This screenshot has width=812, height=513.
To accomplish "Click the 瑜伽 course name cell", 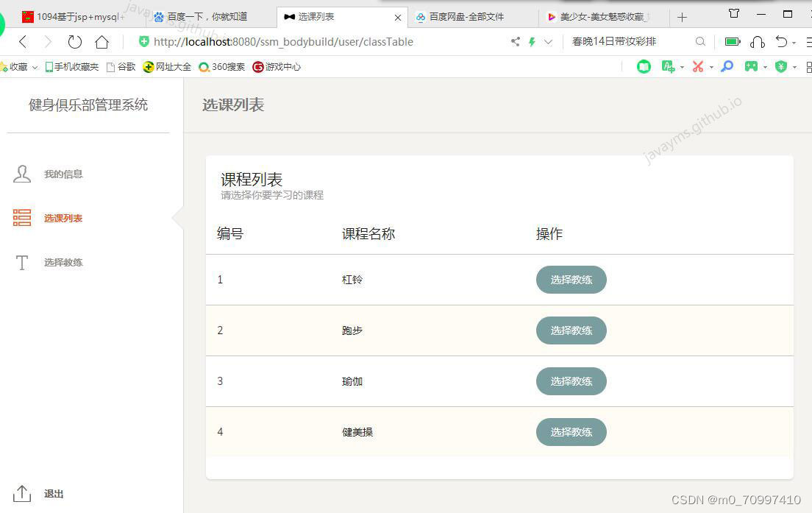I will 352,381.
